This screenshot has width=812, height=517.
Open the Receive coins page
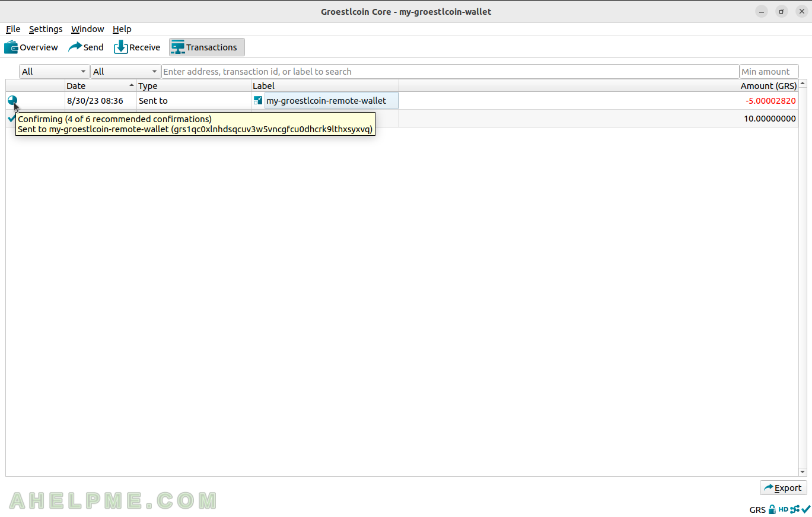pyautogui.click(x=137, y=47)
